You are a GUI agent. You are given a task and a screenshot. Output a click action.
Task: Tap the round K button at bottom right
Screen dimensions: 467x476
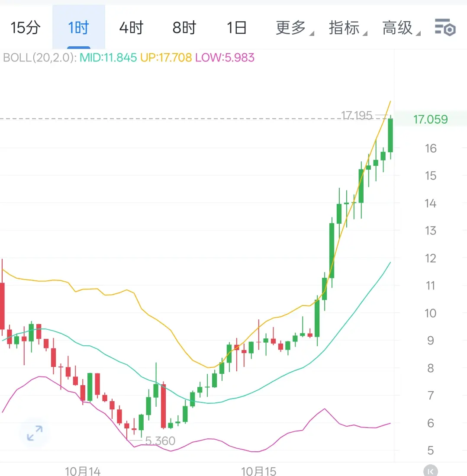(x=431, y=471)
